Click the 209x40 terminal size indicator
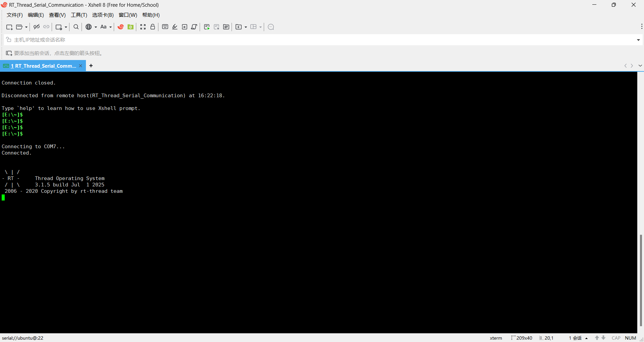644x342 pixels. (522, 338)
